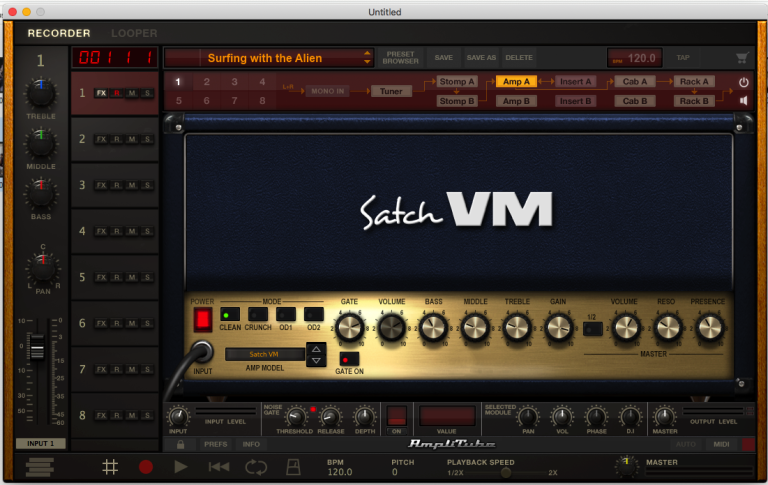Open the INFO panel
768x485 pixels.
coord(251,444)
